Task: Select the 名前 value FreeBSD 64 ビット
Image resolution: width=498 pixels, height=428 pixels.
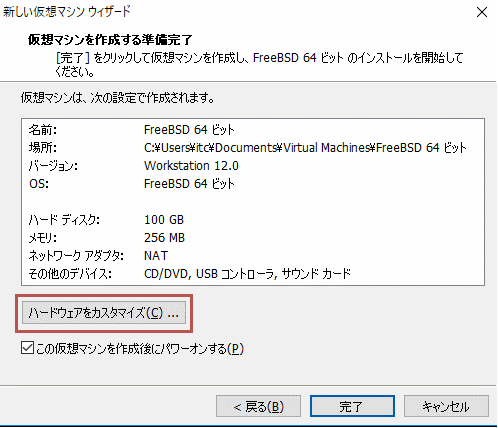Action: click(189, 130)
